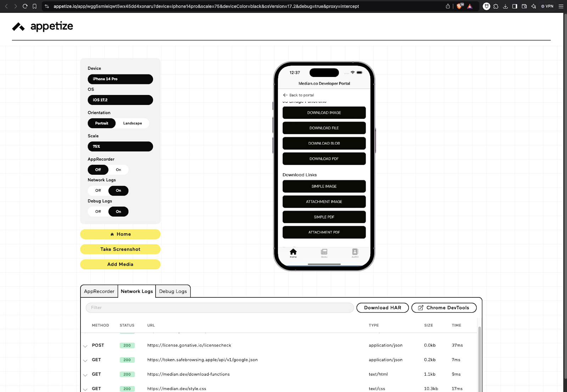
Task: Turn off Network Logs
Action: point(98,191)
